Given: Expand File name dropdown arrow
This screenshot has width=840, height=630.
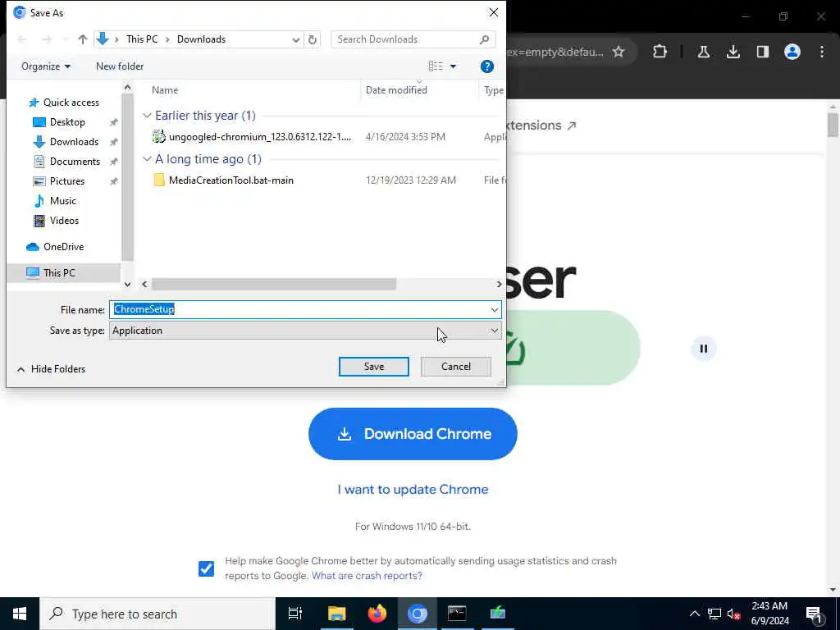Looking at the screenshot, I should (x=494, y=309).
